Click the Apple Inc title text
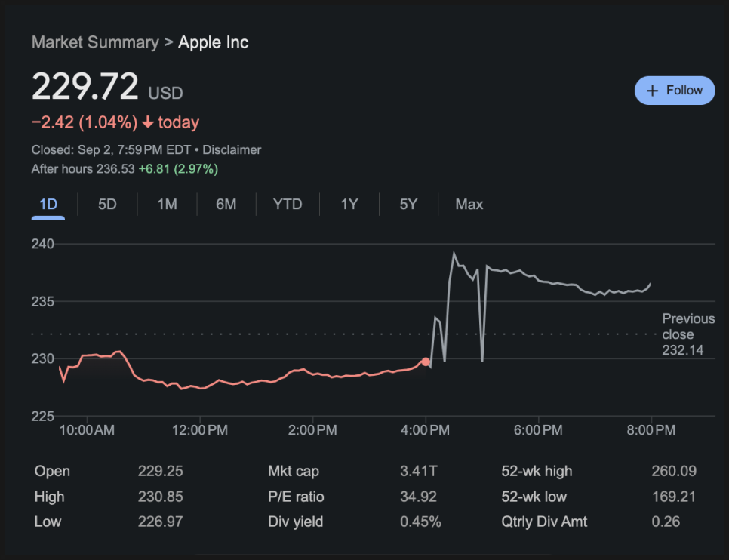This screenshot has height=560, width=729. click(214, 42)
